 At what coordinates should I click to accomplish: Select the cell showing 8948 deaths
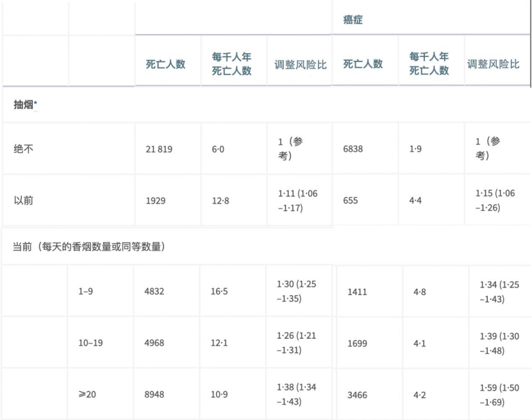[154, 394]
